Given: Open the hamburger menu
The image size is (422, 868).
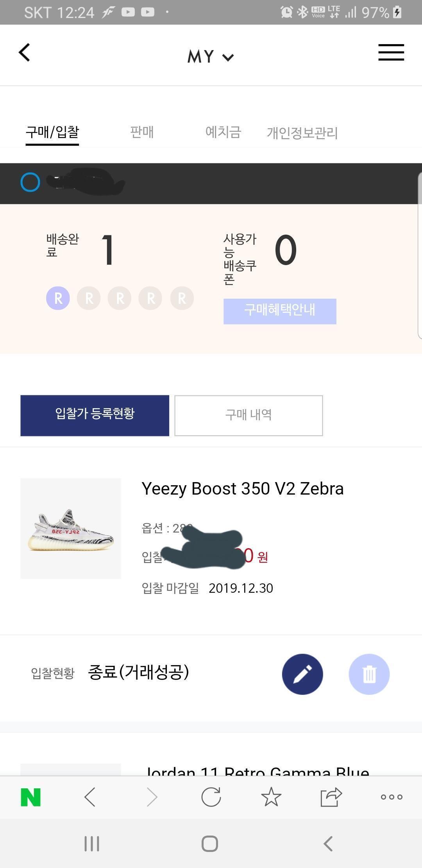Looking at the screenshot, I should 391,52.
